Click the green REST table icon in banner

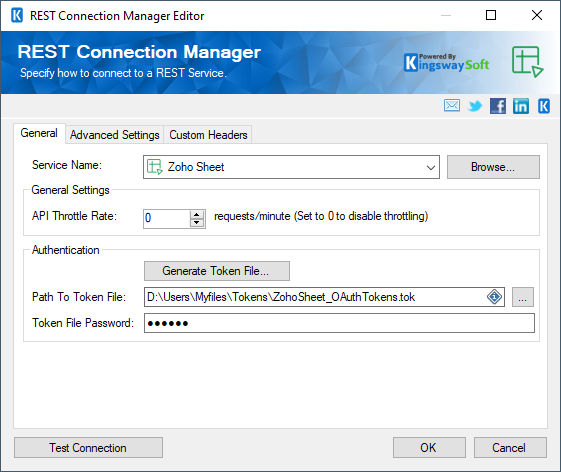click(x=527, y=62)
